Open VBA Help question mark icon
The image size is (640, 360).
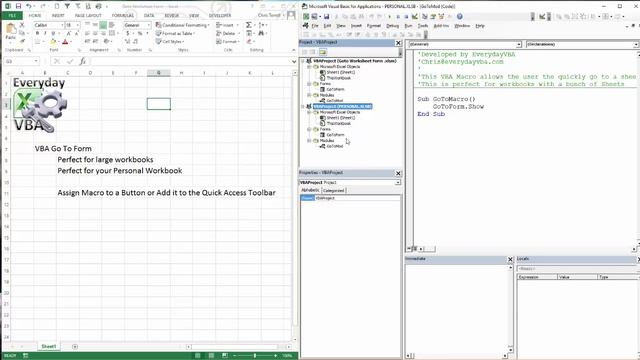point(460,16)
